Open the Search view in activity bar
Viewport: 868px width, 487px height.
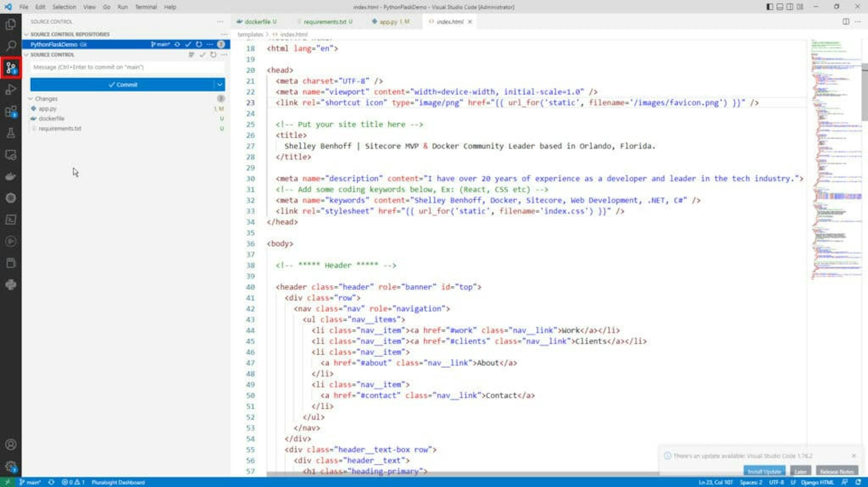(11, 46)
